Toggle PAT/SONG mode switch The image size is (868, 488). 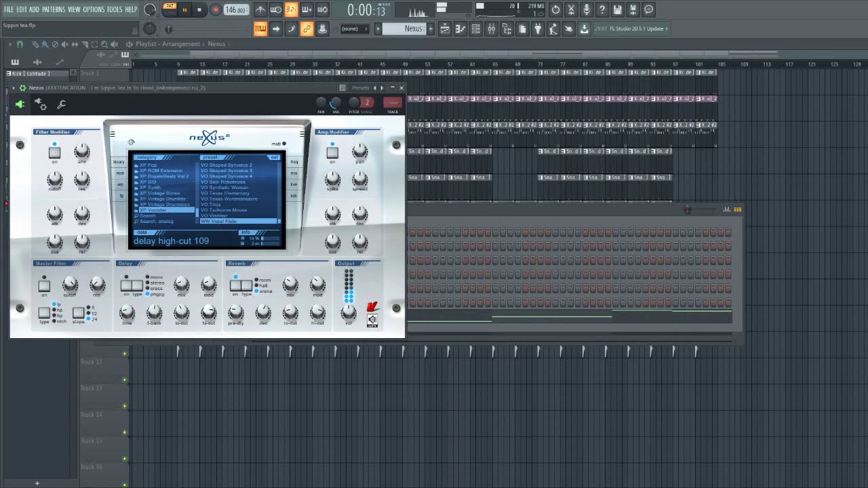(x=170, y=9)
